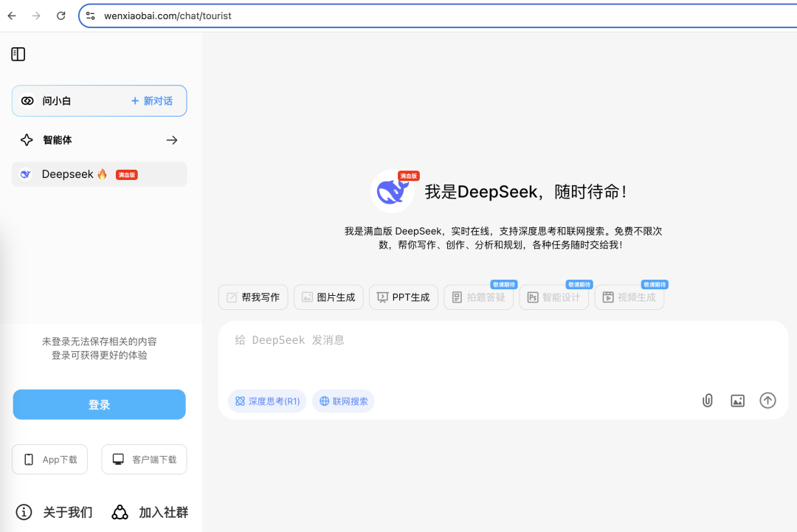Image resolution: width=797 pixels, height=532 pixels.
Task: Open the 图片生成 image generation option
Action: click(x=328, y=297)
